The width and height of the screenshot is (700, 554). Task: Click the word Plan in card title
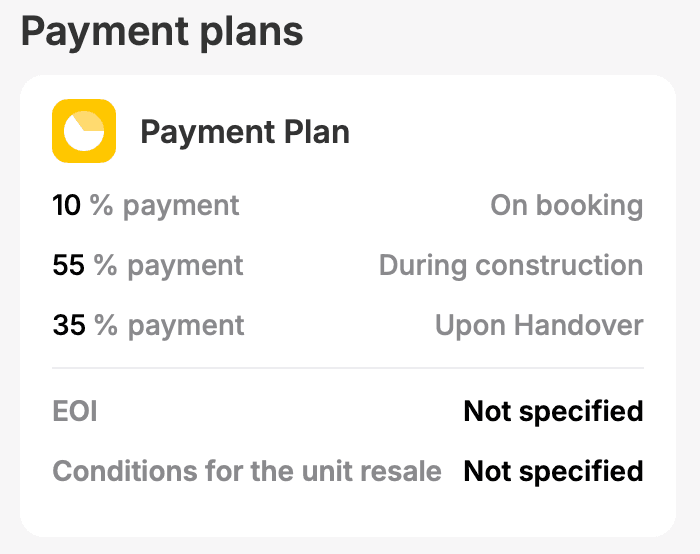click(x=317, y=132)
